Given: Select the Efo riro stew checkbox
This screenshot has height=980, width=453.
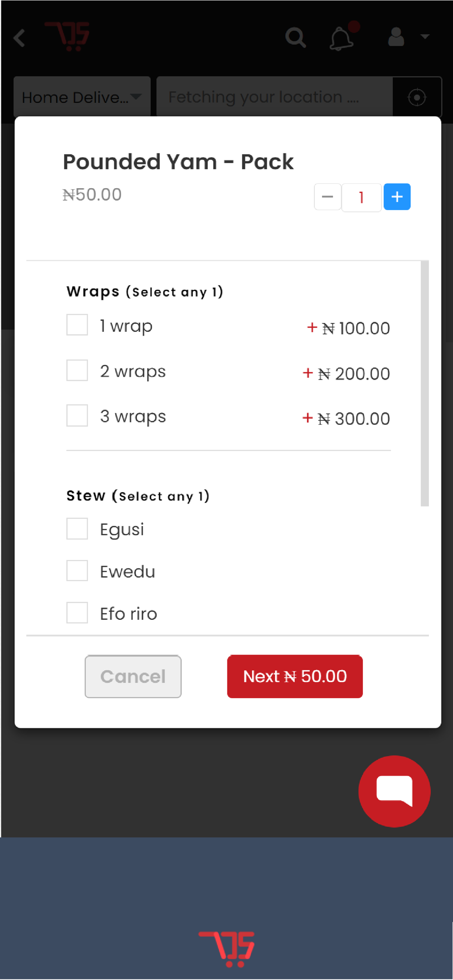Looking at the screenshot, I should coord(77,613).
